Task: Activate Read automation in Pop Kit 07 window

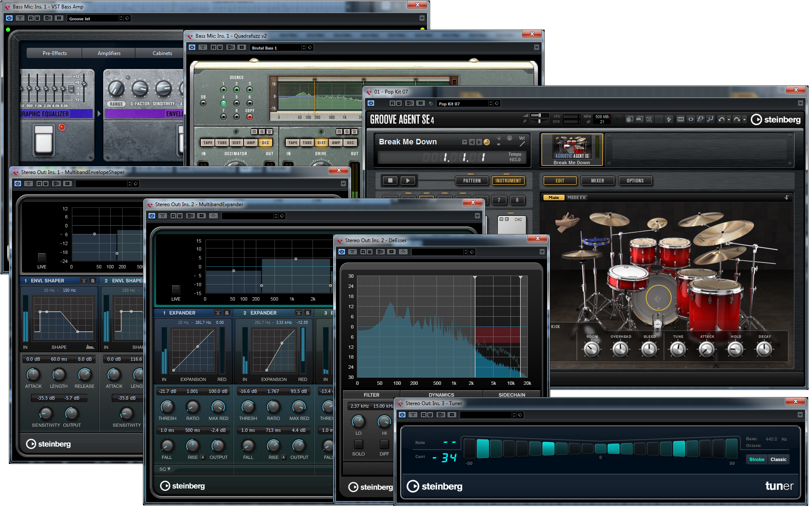Action: click(x=392, y=103)
